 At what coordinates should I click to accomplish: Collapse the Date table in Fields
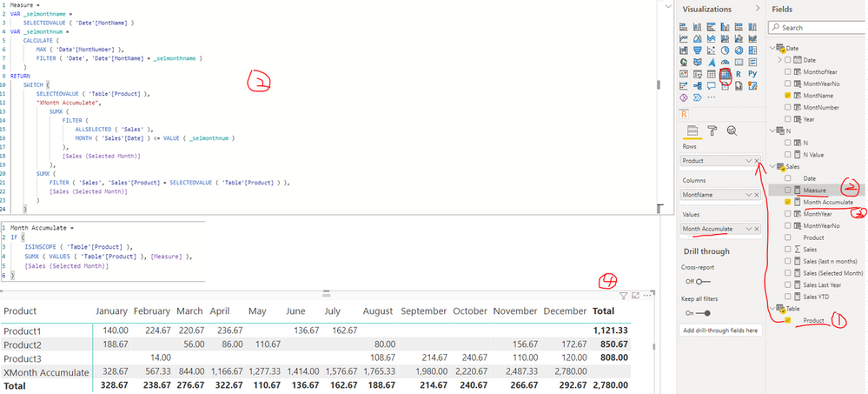[x=772, y=48]
